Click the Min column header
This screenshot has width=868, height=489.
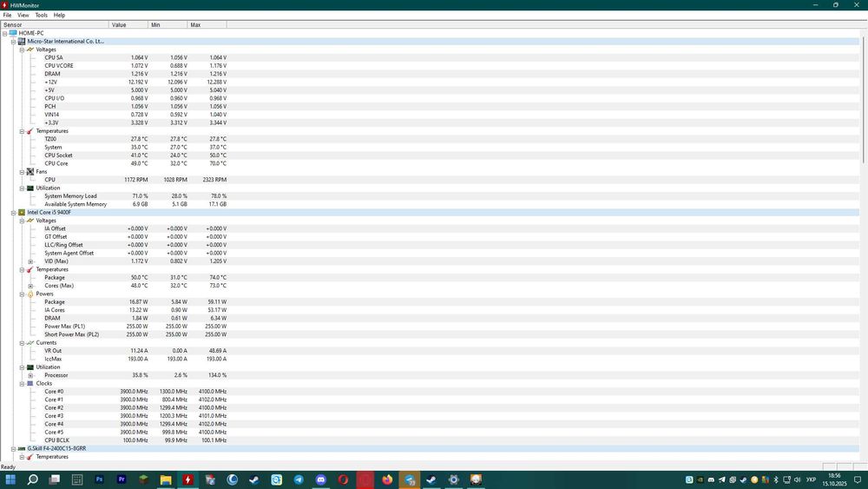click(168, 25)
